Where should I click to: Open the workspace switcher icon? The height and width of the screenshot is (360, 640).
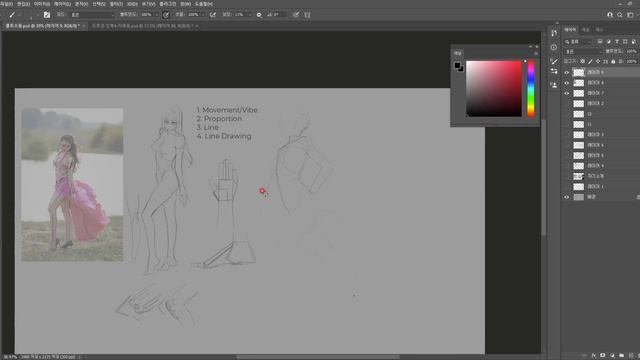[630, 15]
